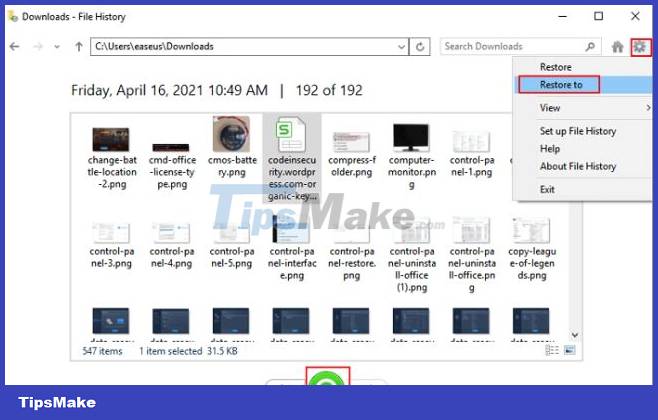Click the green restore button

[327, 377]
